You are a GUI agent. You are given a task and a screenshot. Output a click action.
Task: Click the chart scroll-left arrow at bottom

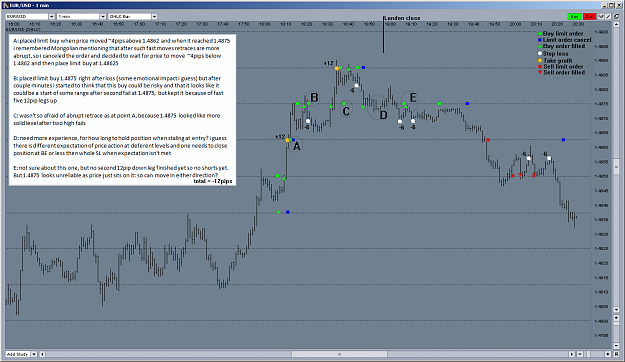coord(42,354)
